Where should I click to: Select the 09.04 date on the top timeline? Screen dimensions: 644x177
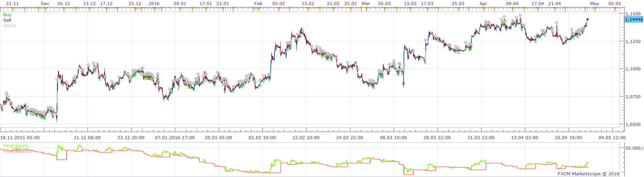512,4
